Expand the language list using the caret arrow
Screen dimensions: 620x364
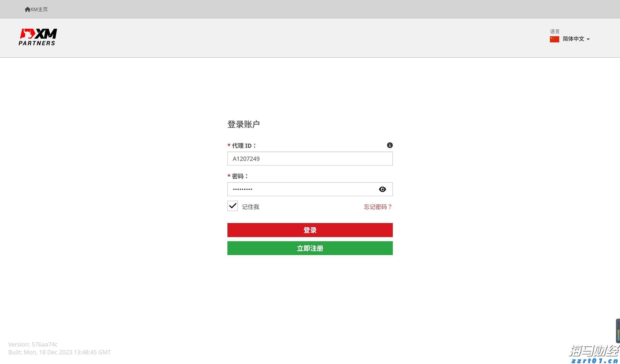[589, 39]
